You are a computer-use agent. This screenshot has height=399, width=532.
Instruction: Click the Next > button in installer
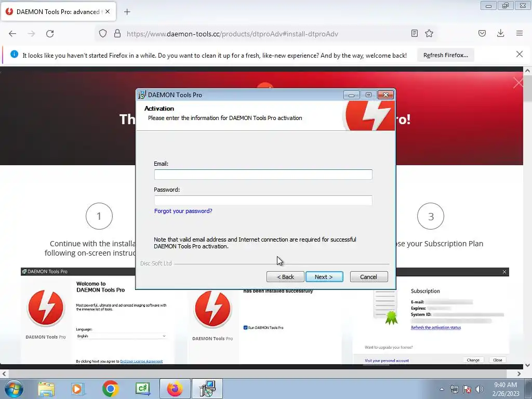click(x=324, y=277)
